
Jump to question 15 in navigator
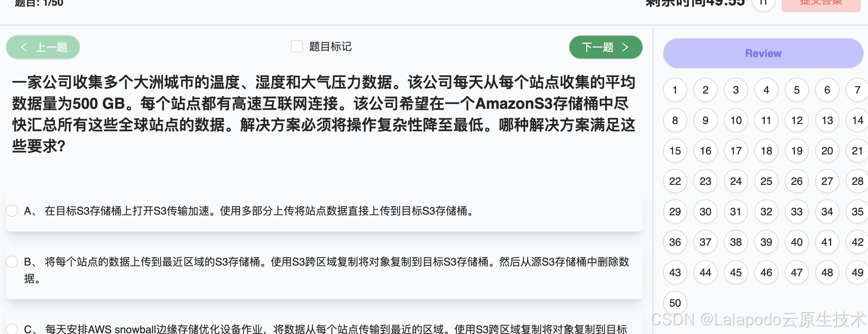click(675, 151)
